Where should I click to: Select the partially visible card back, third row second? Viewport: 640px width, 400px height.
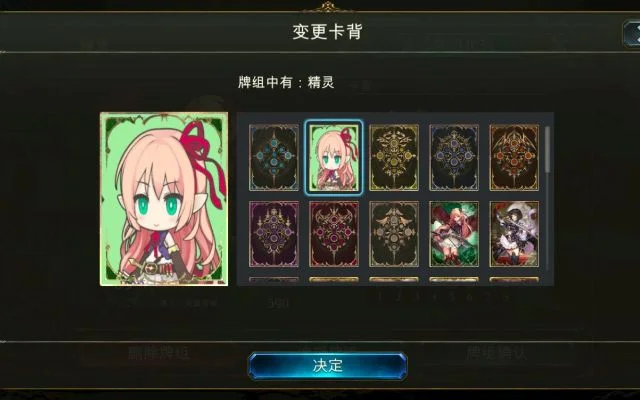click(334, 281)
